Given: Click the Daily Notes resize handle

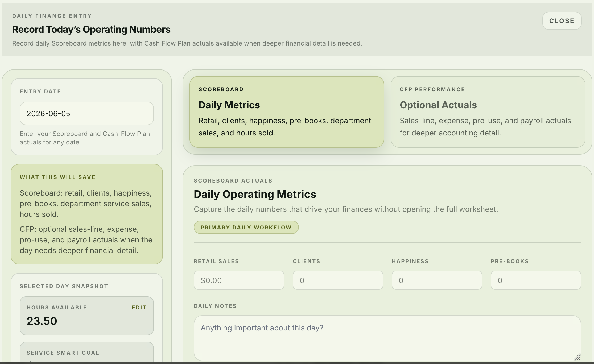Looking at the screenshot, I should [577, 357].
